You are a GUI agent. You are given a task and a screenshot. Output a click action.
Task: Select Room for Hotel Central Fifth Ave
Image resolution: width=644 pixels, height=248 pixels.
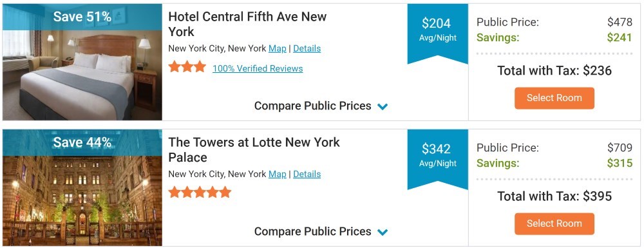(554, 98)
